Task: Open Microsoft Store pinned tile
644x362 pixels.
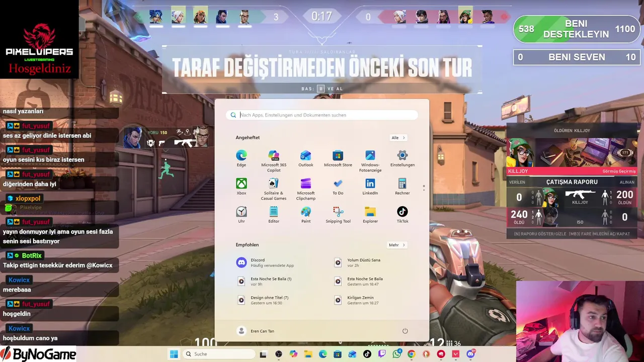Action: (x=338, y=158)
